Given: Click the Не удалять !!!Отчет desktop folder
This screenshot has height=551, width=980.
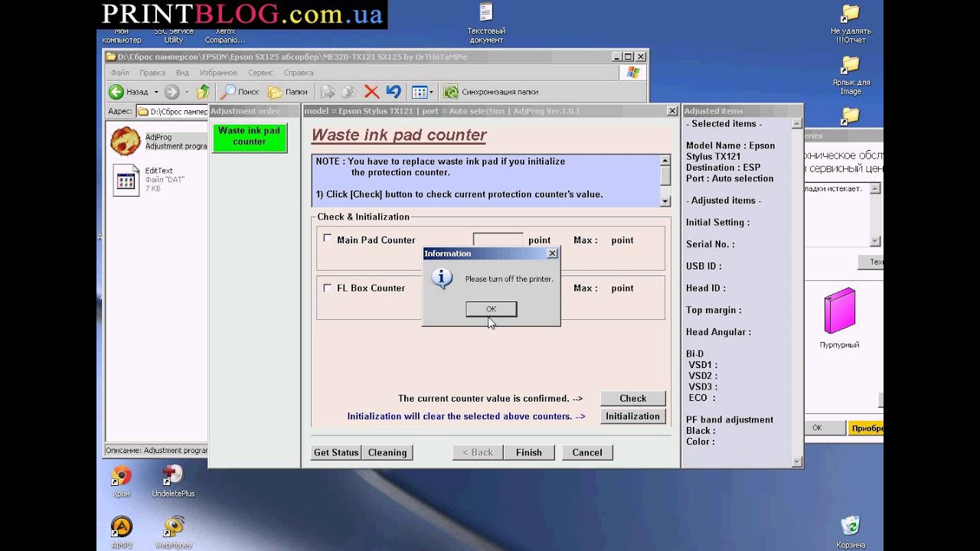Looking at the screenshot, I should coord(850,14).
